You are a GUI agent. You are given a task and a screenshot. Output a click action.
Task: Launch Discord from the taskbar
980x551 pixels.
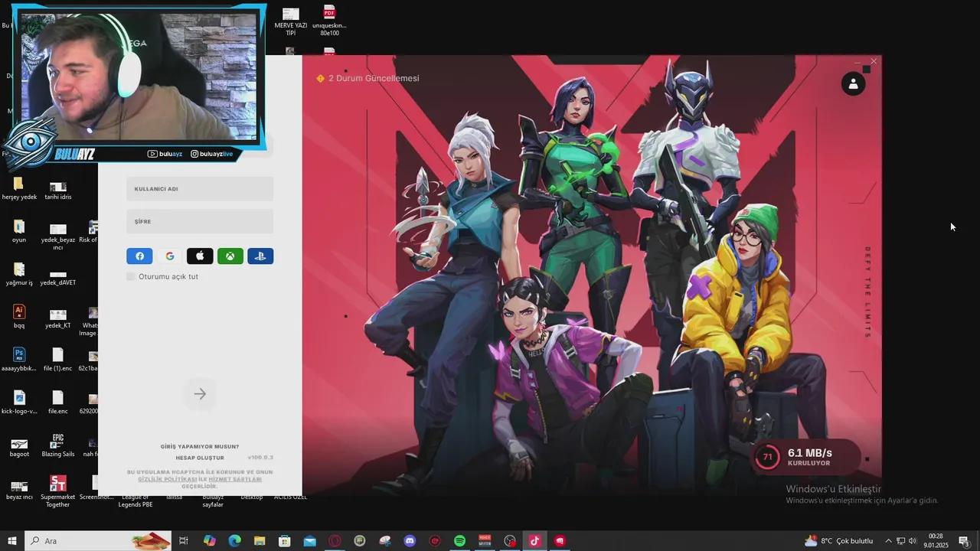[x=410, y=541]
